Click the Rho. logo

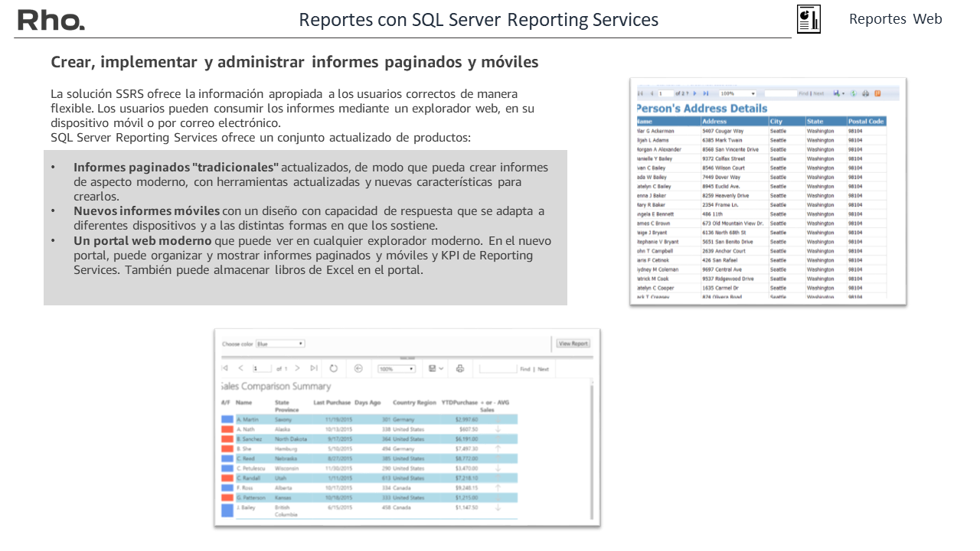pos(51,21)
